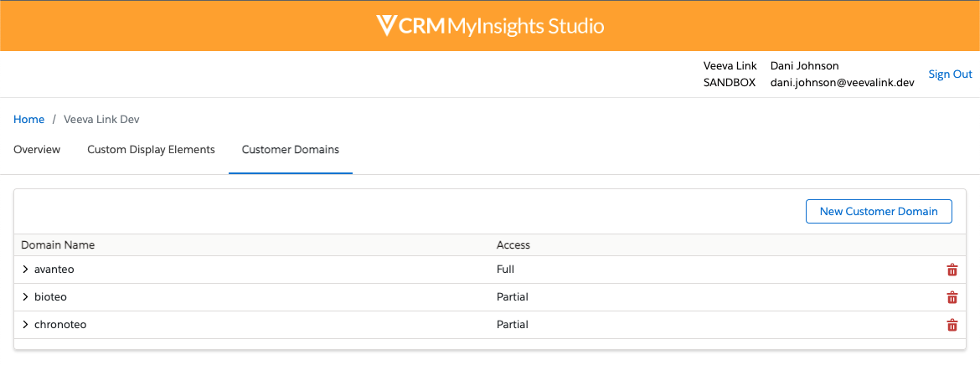Expand the chronoteo domain row

[x=26, y=325]
